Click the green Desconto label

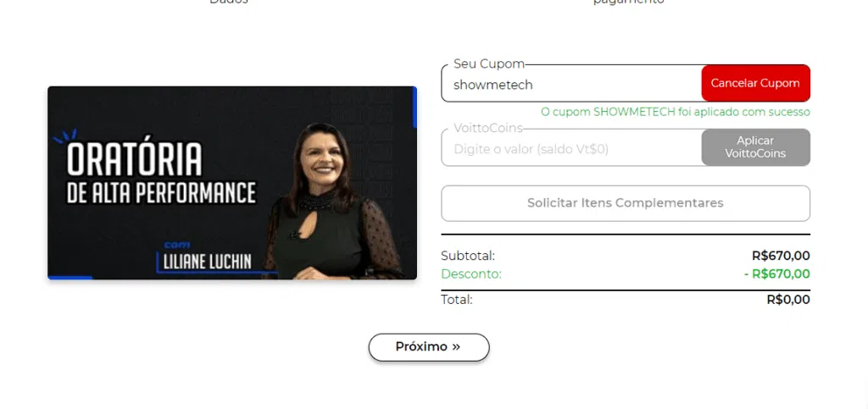tap(471, 274)
